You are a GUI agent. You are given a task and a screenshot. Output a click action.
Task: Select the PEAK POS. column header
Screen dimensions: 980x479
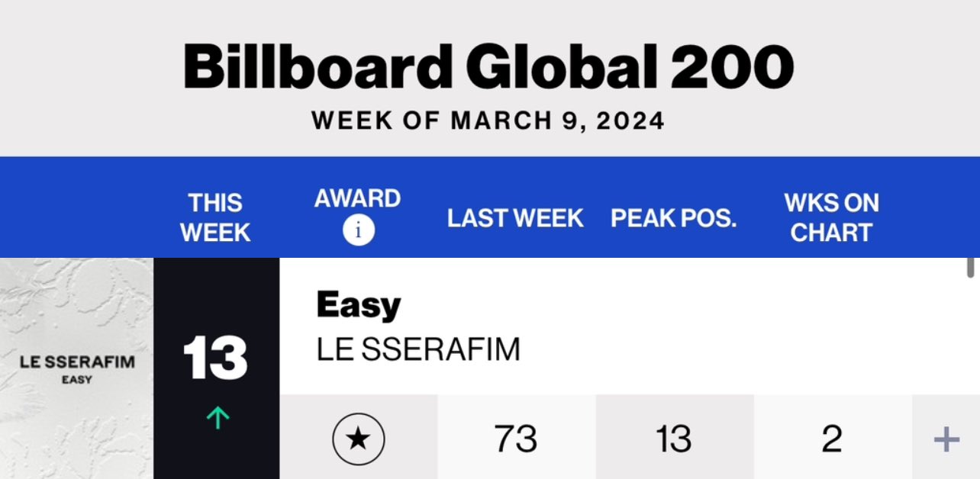click(674, 218)
